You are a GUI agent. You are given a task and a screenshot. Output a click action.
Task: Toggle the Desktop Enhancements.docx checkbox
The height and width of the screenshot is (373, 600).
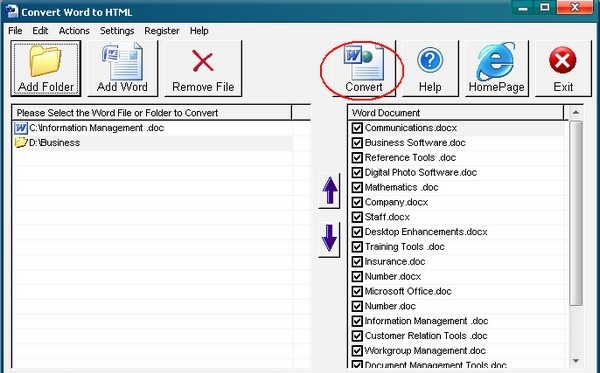coord(357,232)
